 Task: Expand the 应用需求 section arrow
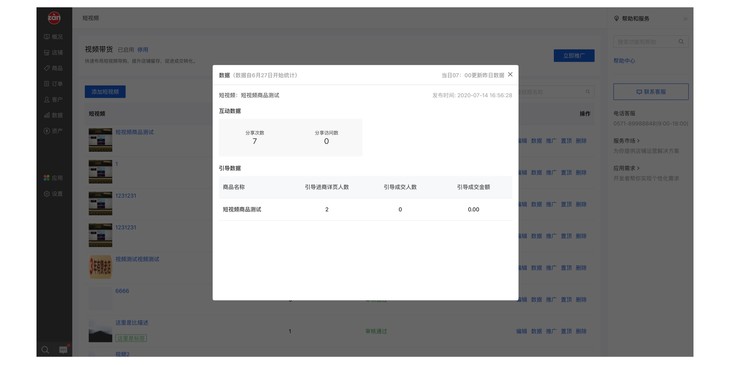click(x=638, y=168)
